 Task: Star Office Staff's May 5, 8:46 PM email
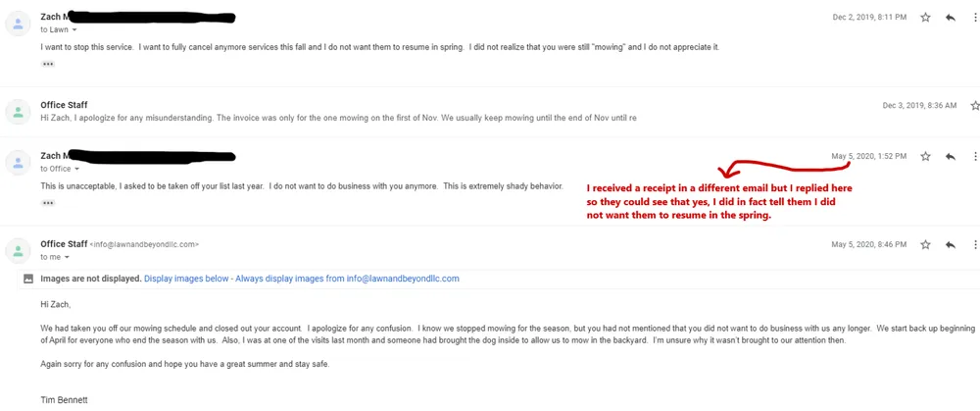(x=924, y=244)
